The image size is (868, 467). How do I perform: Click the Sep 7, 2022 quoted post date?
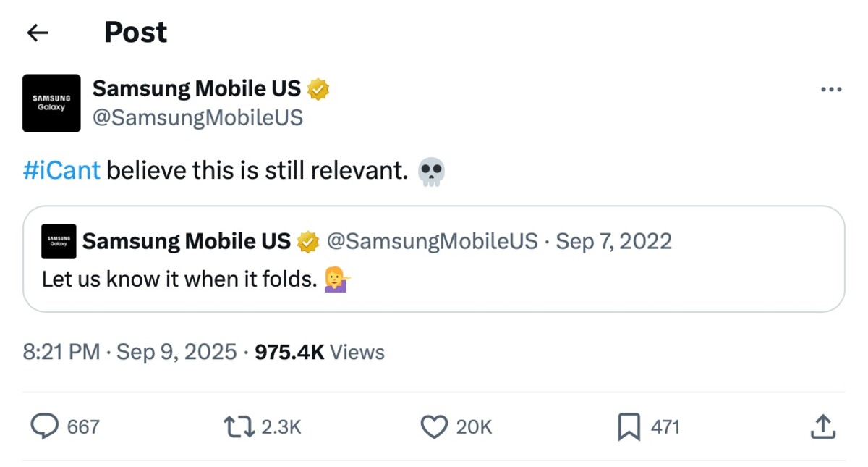coord(613,241)
